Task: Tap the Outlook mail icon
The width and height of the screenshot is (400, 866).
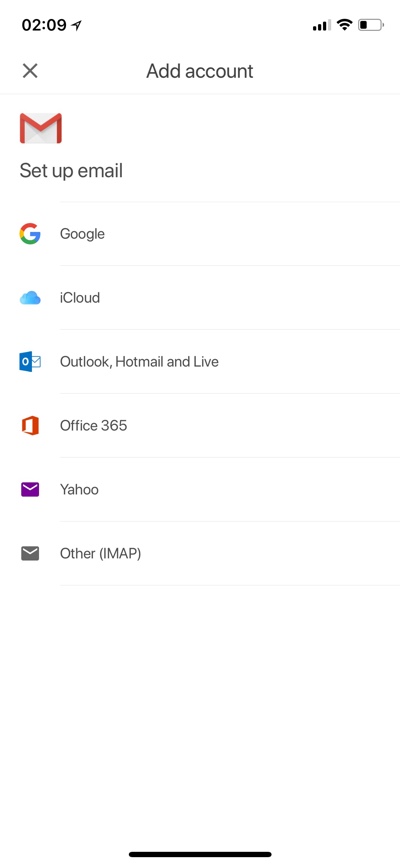Action: coord(30,362)
